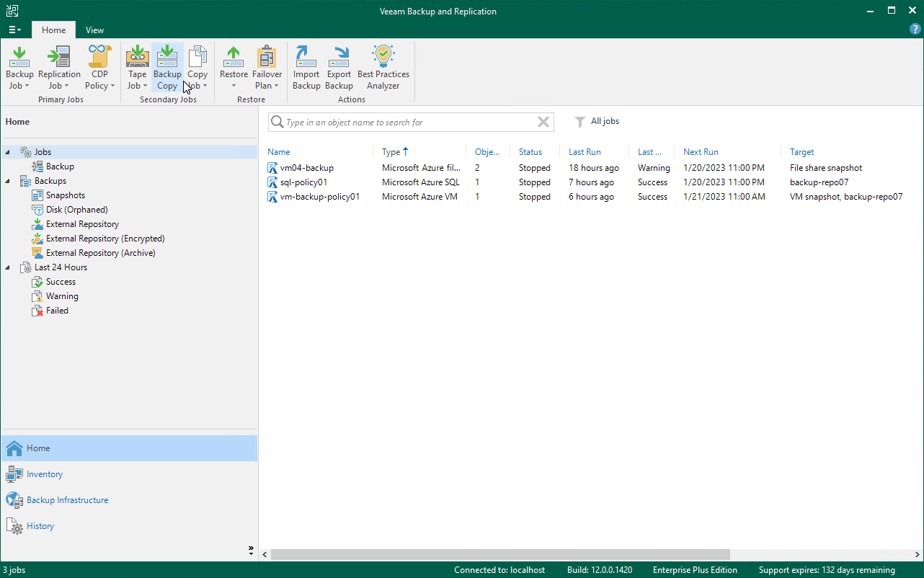
Task: Launch the Best Practices Analyzer
Action: point(383,68)
